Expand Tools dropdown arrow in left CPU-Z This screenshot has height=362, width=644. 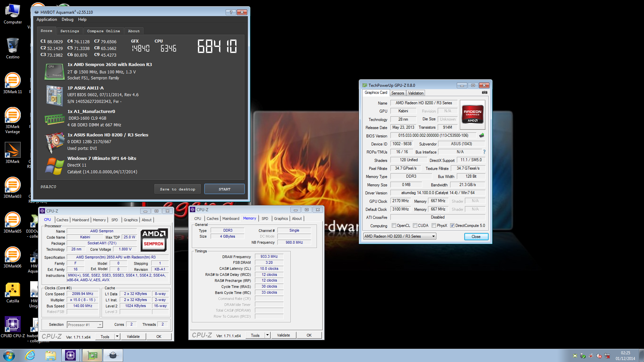coord(117,337)
